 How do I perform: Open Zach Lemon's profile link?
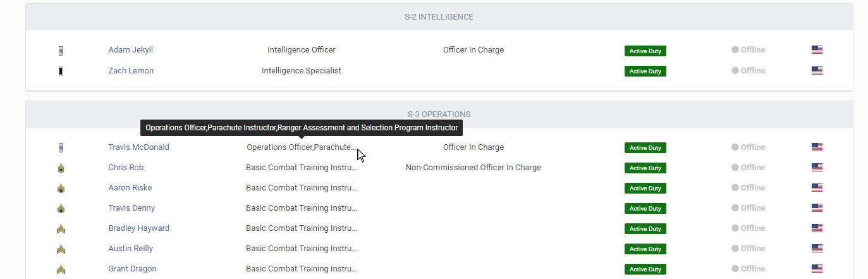131,71
